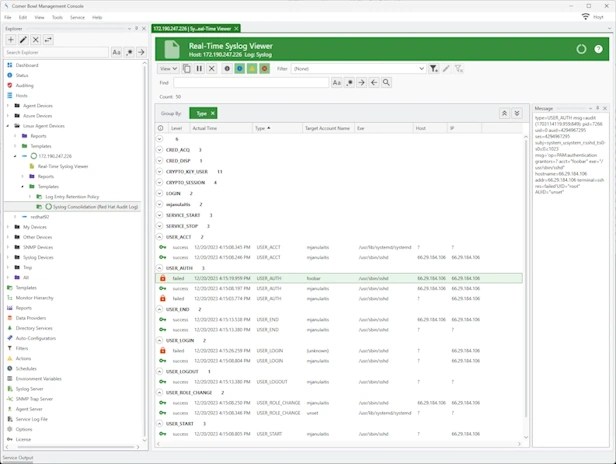Toggle regex option next to Find field

[x=349, y=83]
